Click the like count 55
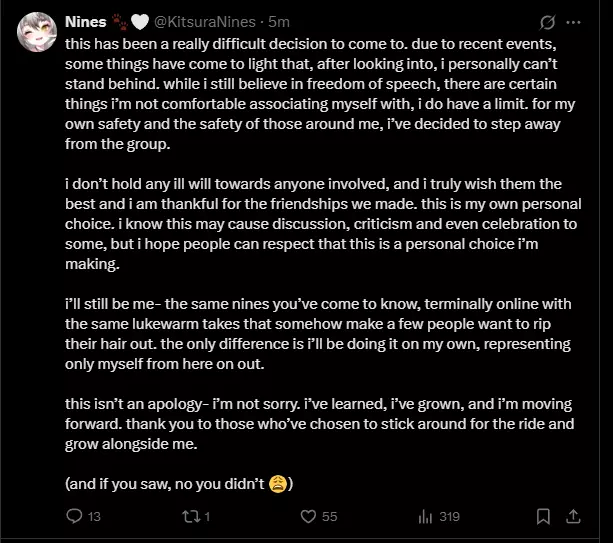The width and height of the screenshot is (613, 543). click(x=329, y=517)
